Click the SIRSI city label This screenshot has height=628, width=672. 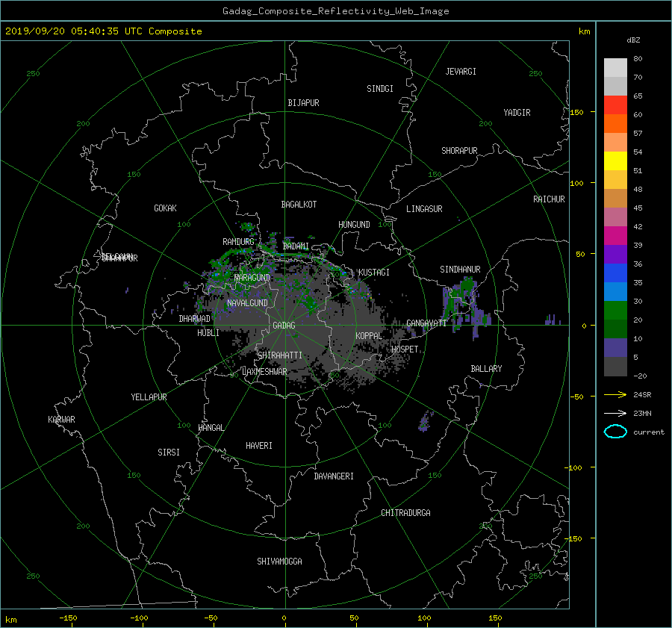169,453
